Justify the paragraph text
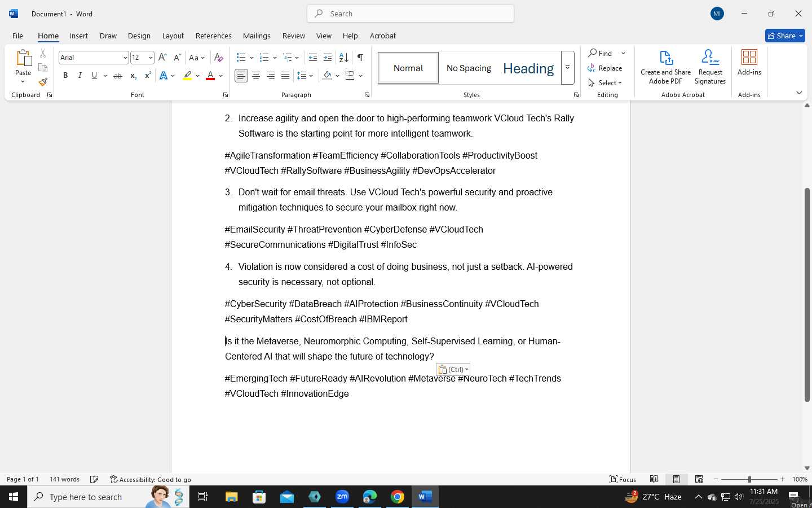This screenshot has height=508, width=812. 285,76
